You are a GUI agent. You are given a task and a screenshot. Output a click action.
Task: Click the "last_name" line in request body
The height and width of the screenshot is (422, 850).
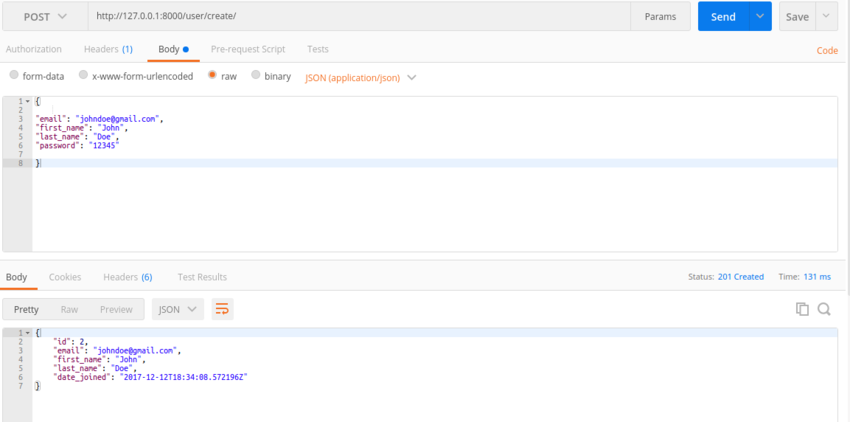coord(78,137)
